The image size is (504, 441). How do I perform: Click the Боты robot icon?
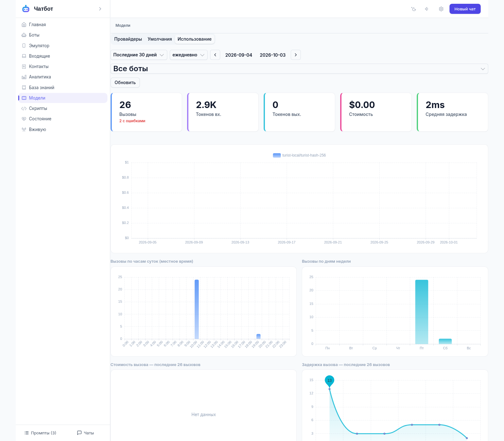(24, 35)
